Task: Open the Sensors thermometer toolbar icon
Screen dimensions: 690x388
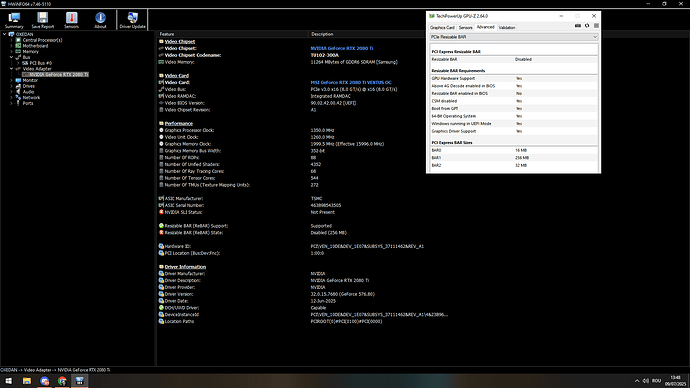Action: click(x=71, y=20)
